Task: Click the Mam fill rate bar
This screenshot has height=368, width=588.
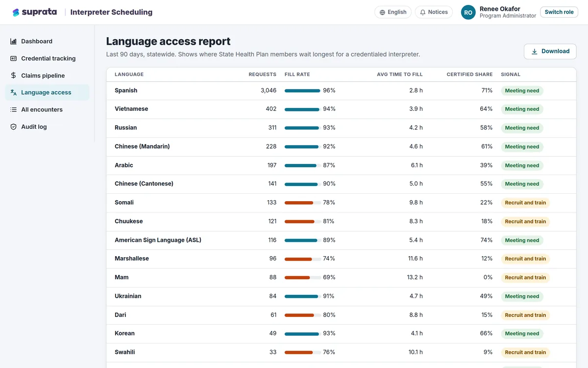Action: coord(303,277)
